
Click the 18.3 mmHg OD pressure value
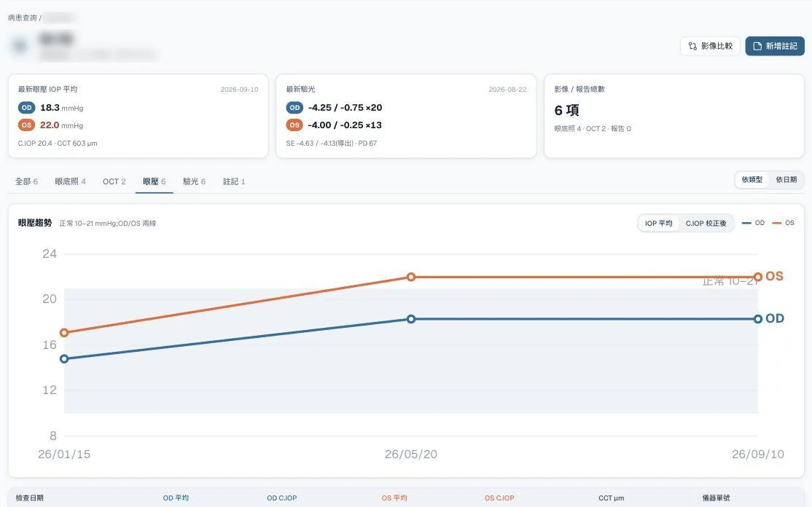tap(62, 108)
